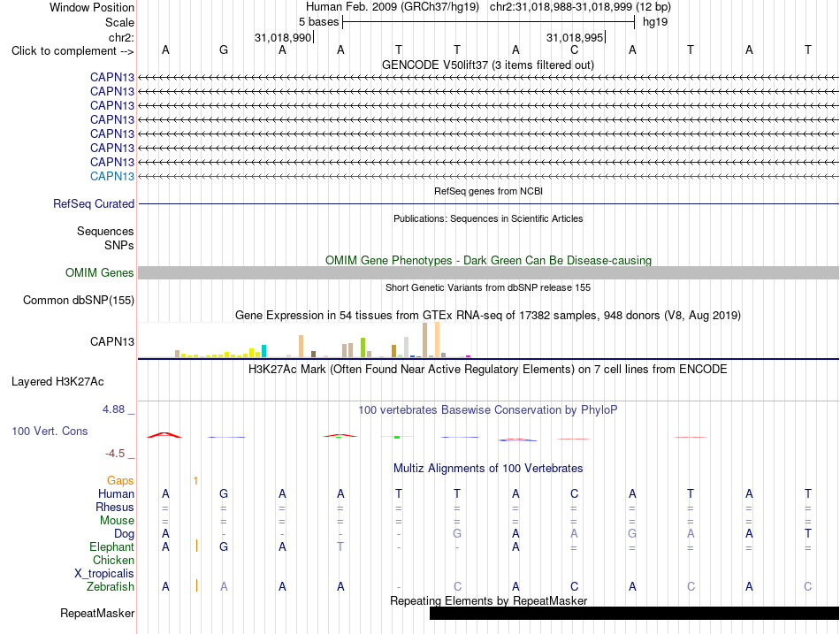Image resolution: width=840 pixels, height=634 pixels.
Task: Click the -4.5 PhyloP lower limit value
Action: [x=115, y=454]
